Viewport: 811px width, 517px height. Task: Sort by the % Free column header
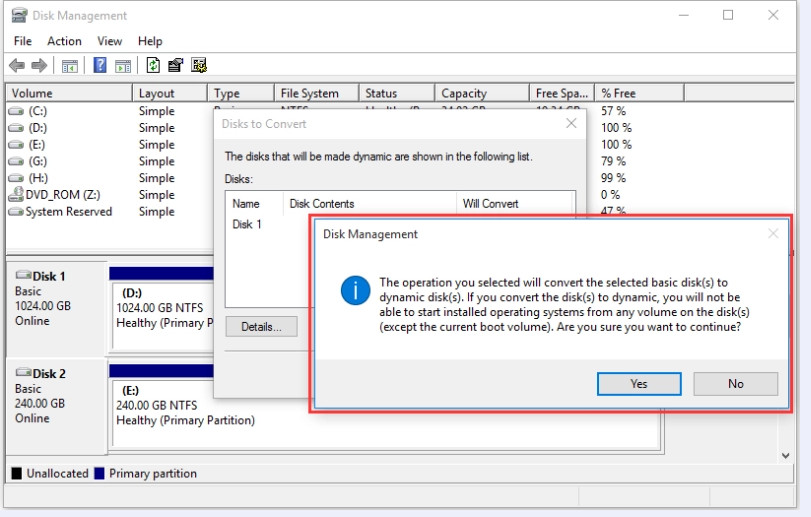tap(639, 93)
